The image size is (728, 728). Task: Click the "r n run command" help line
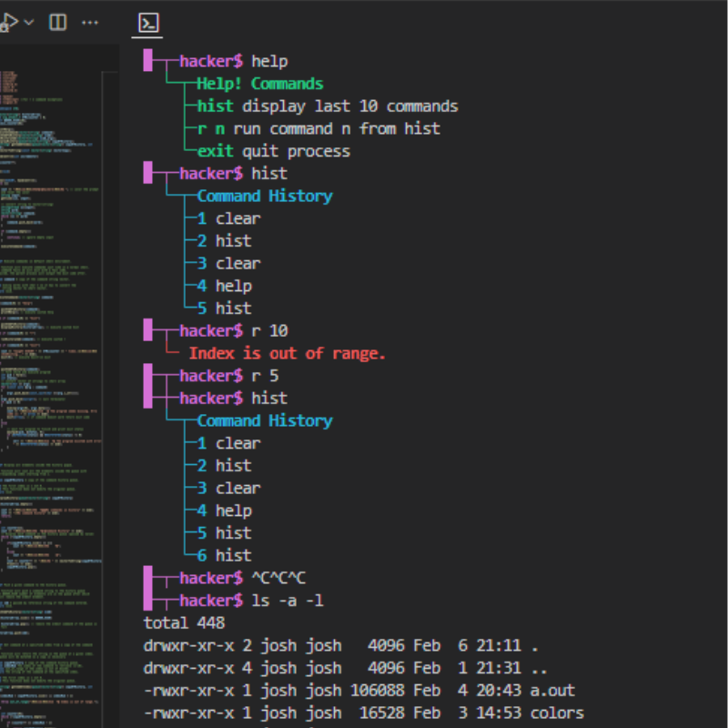click(318, 128)
